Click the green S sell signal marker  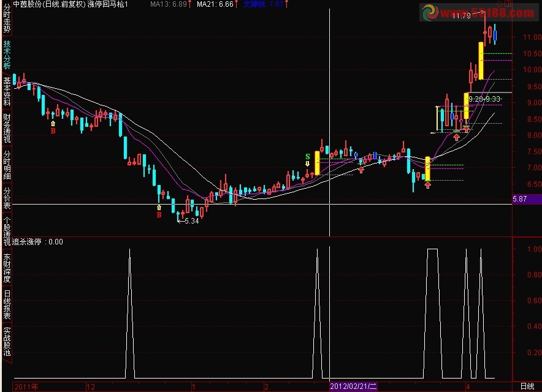click(x=308, y=157)
